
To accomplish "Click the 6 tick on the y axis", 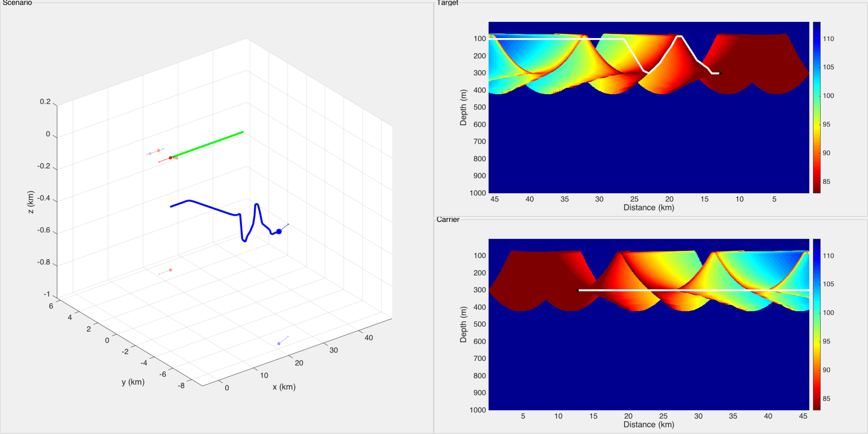I will 51,306.
